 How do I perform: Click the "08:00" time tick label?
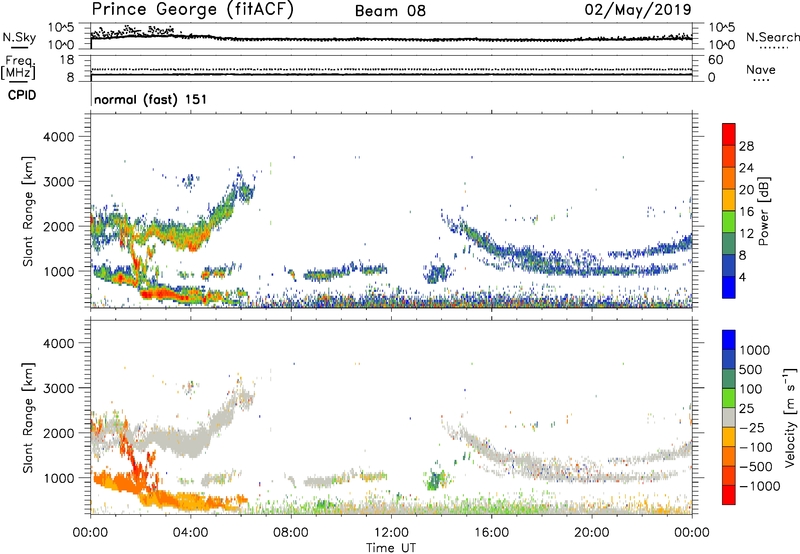click(291, 533)
